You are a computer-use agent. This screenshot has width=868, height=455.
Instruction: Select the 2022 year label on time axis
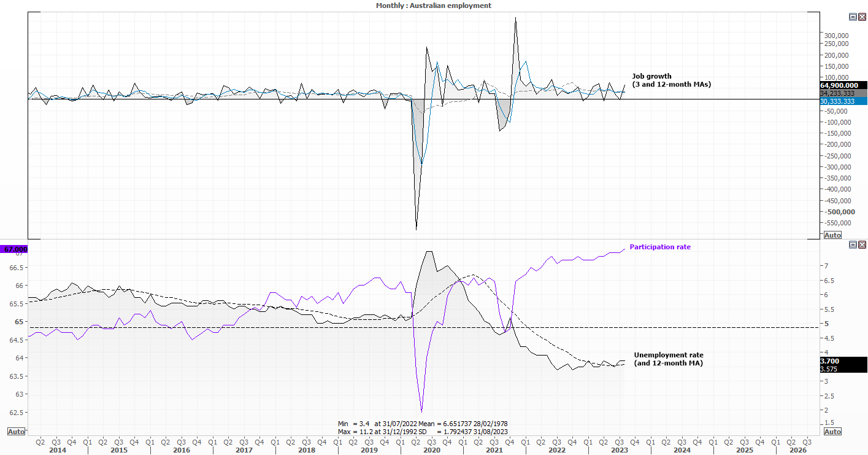557,450
